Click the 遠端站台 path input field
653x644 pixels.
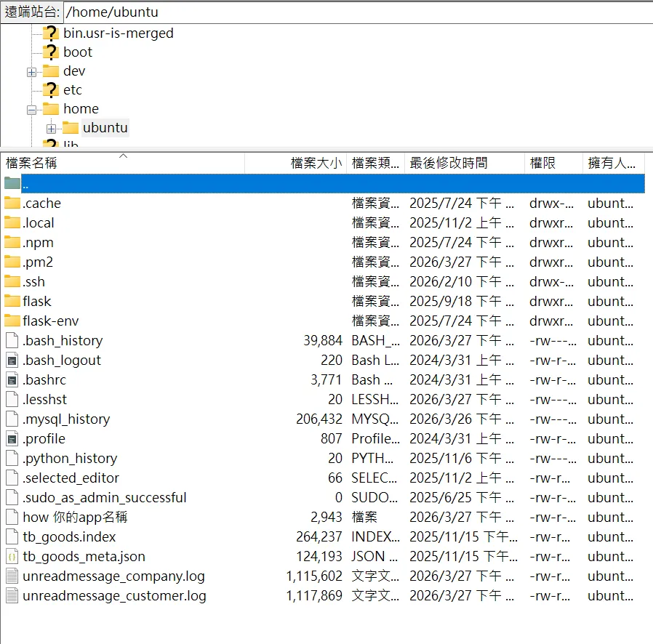coord(356,12)
